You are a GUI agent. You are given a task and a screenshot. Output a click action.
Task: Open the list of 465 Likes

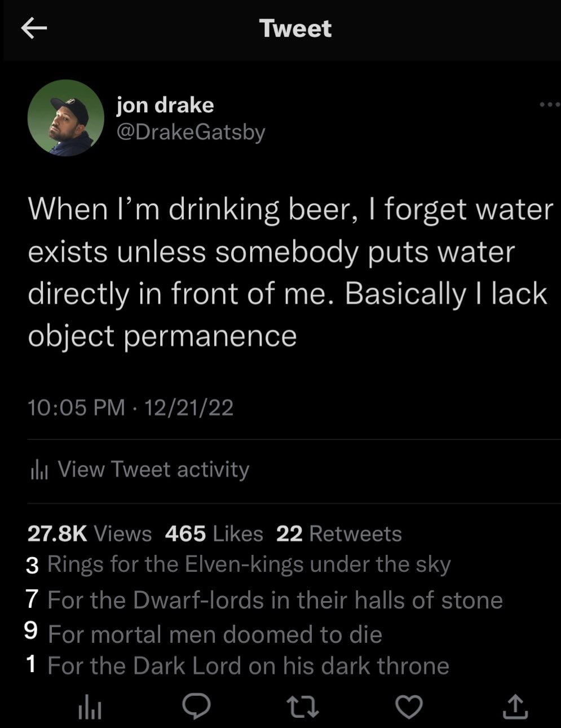[x=214, y=533]
